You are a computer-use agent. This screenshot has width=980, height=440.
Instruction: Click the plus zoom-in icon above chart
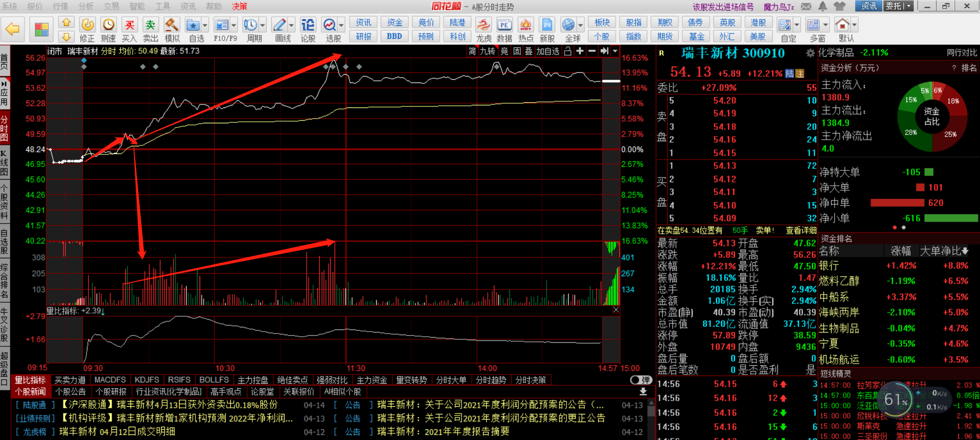pyautogui.click(x=580, y=51)
